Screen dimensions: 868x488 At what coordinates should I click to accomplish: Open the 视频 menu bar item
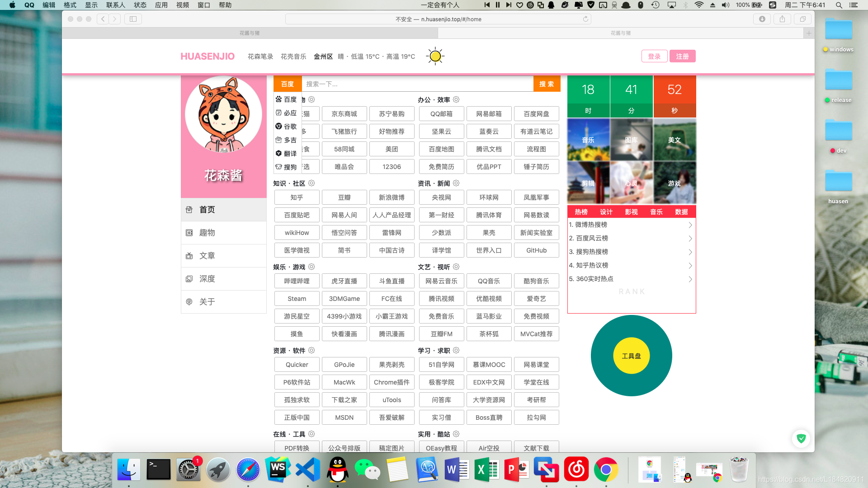pyautogui.click(x=183, y=5)
